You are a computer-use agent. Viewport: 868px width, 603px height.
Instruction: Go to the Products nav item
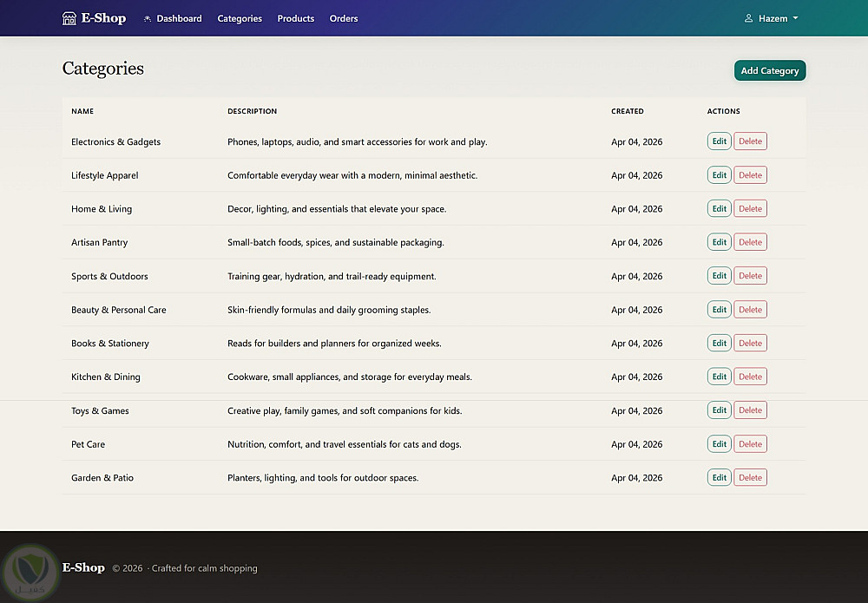(296, 18)
